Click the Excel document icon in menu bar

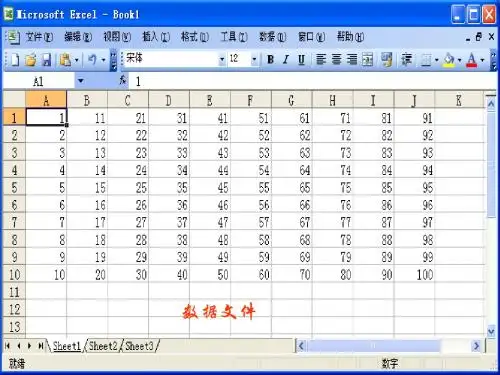point(13,37)
